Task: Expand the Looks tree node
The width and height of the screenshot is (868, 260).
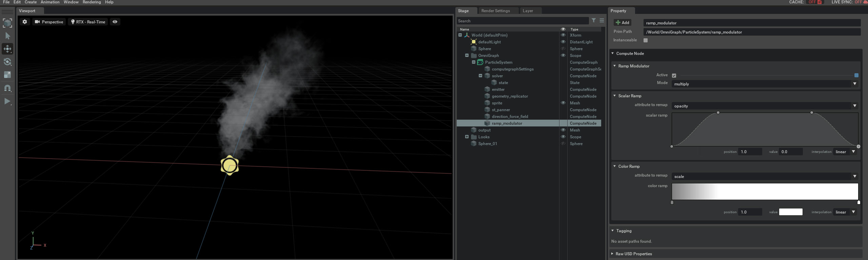Action: click(x=467, y=137)
